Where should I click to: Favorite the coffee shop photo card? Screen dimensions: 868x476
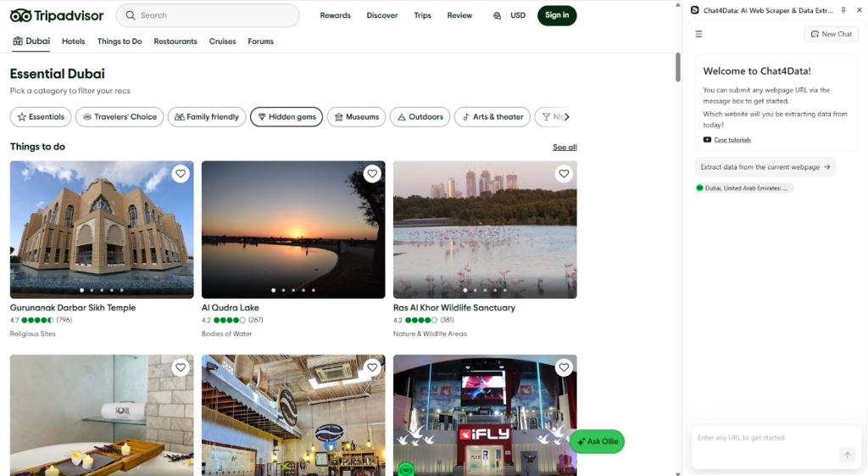click(x=372, y=367)
